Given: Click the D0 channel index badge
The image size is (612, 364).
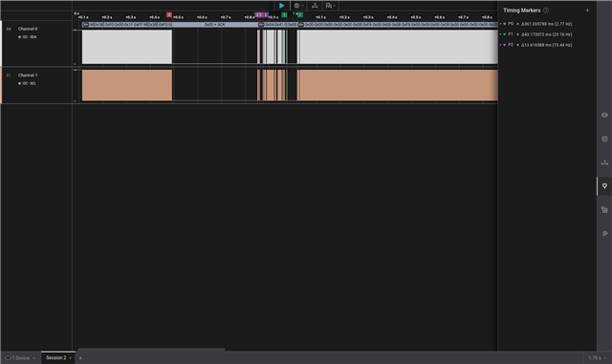Looking at the screenshot, I should (9, 29).
